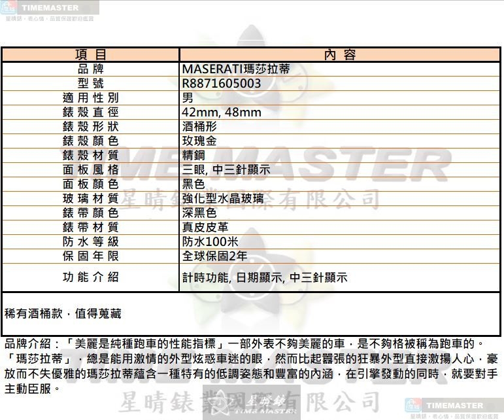Screen dimensions: 504x420
Task: Click the 酒桶形 case shape value
Action: point(199,126)
